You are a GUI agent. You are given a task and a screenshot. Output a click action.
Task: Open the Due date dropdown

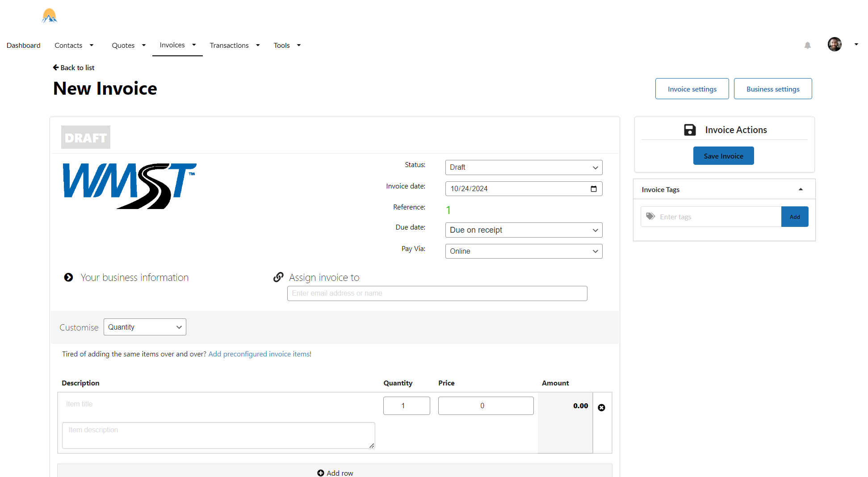tap(524, 230)
